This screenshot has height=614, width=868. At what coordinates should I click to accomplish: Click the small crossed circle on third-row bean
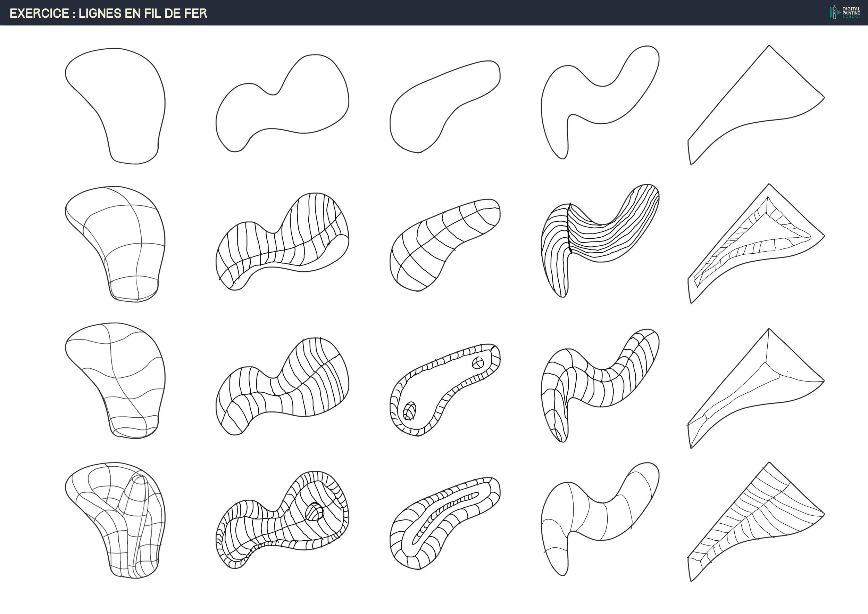478,363
